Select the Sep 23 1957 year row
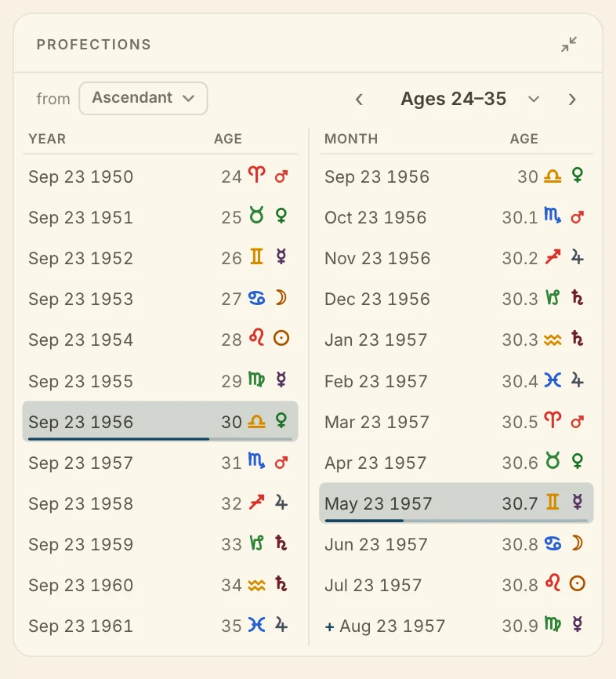The image size is (616, 679). pyautogui.click(x=160, y=463)
